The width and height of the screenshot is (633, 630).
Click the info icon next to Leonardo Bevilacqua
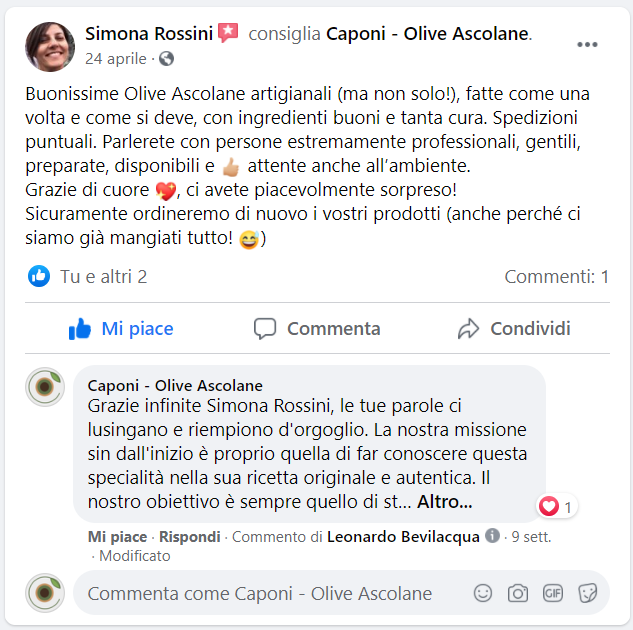(492, 536)
